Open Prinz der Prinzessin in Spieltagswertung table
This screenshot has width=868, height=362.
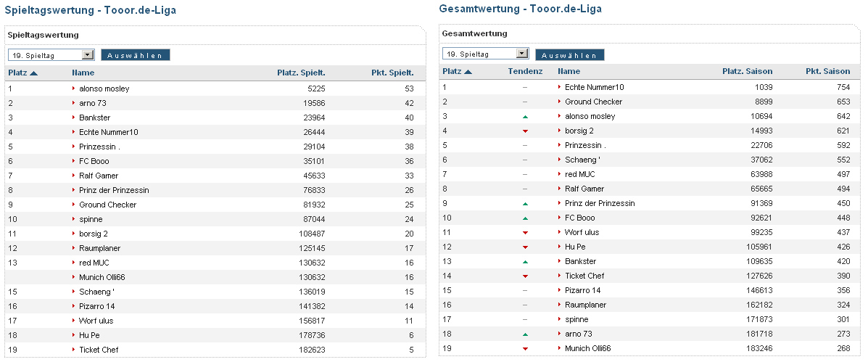[x=114, y=190]
